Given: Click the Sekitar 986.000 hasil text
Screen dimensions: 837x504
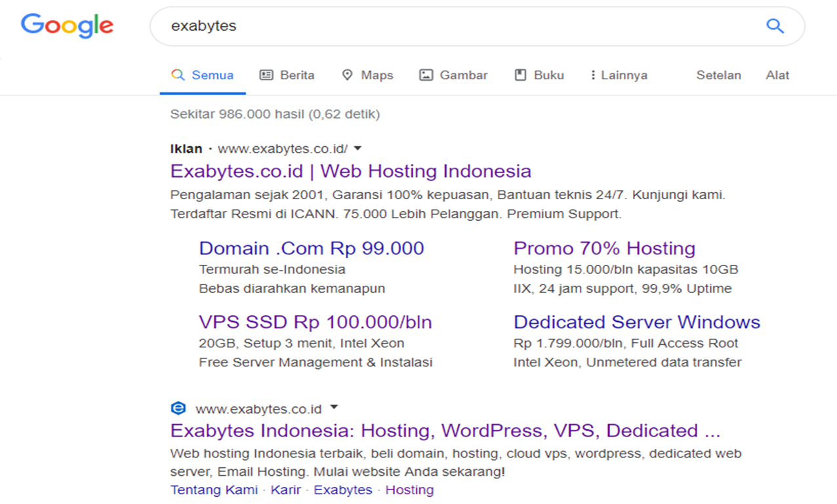Looking at the screenshot, I should 275,114.
